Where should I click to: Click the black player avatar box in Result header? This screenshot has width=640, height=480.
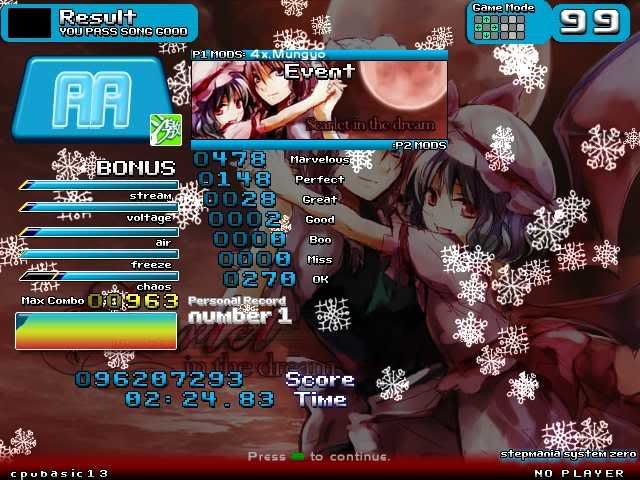click(29, 23)
